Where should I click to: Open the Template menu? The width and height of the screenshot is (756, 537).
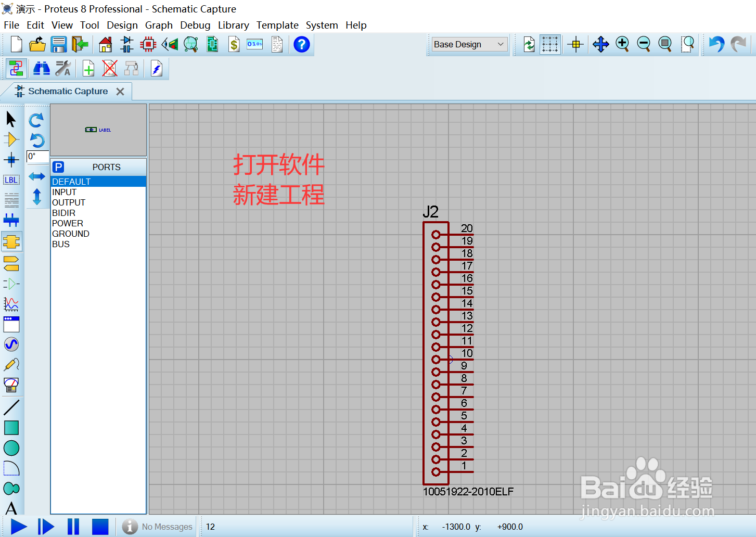click(x=277, y=25)
